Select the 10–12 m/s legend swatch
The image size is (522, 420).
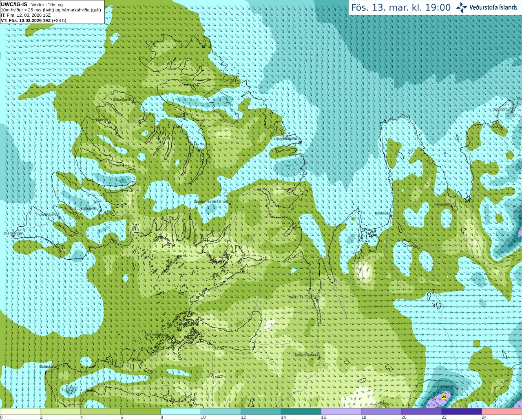pyautogui.click(x=221, y=411)
